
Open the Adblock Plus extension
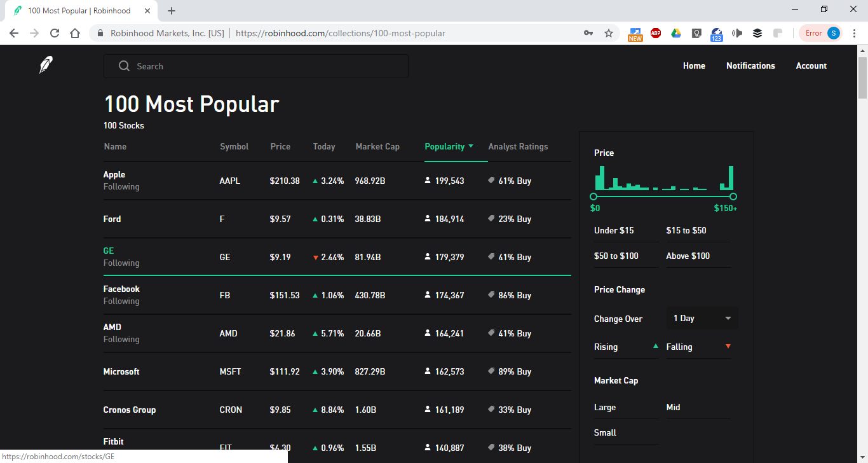[656, 33]
